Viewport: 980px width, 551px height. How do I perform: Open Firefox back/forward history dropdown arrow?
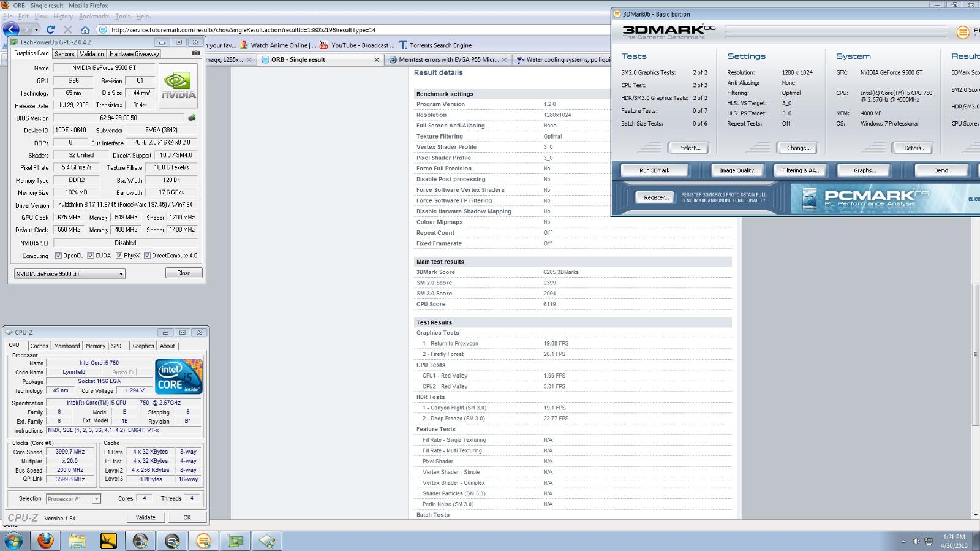pyautogui.click(x=36, y=29)
